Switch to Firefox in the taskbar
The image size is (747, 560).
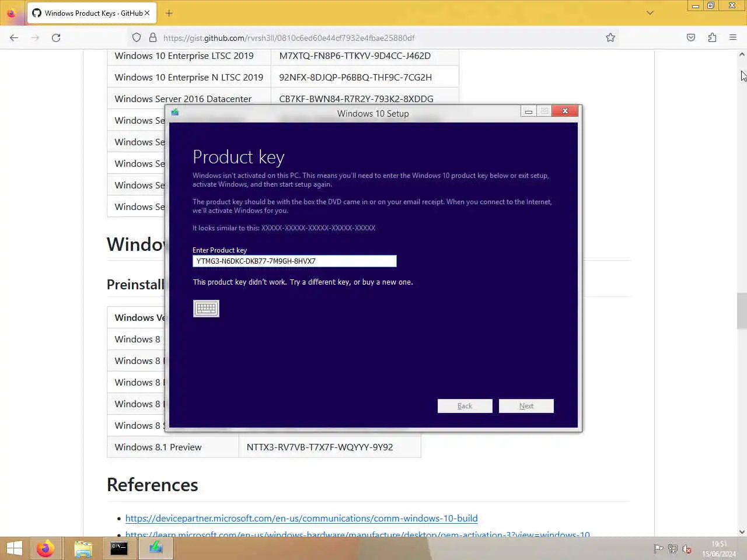pyautogui.click(x=45, y=548)
